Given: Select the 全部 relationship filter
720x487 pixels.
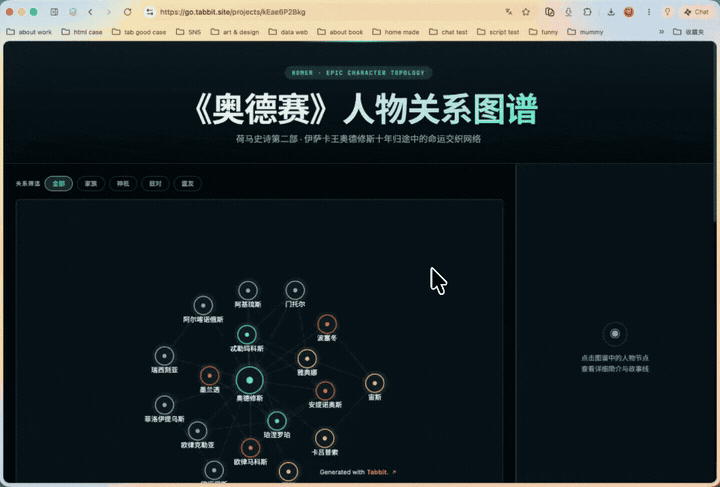Looking at the screenshot, I should pos(59,184).
